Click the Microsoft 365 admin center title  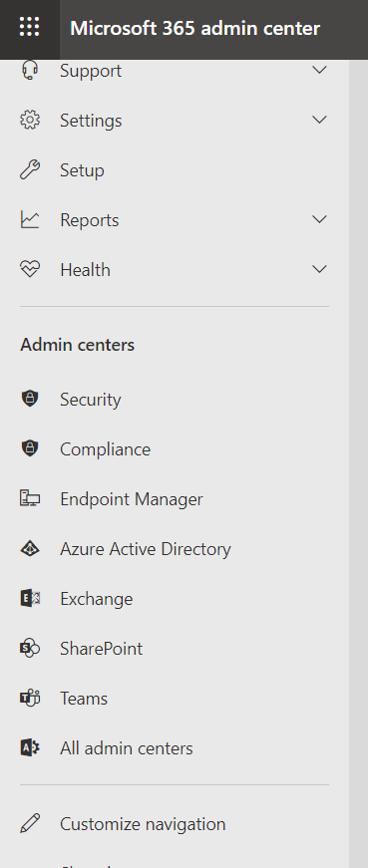[x=195, y=28]
